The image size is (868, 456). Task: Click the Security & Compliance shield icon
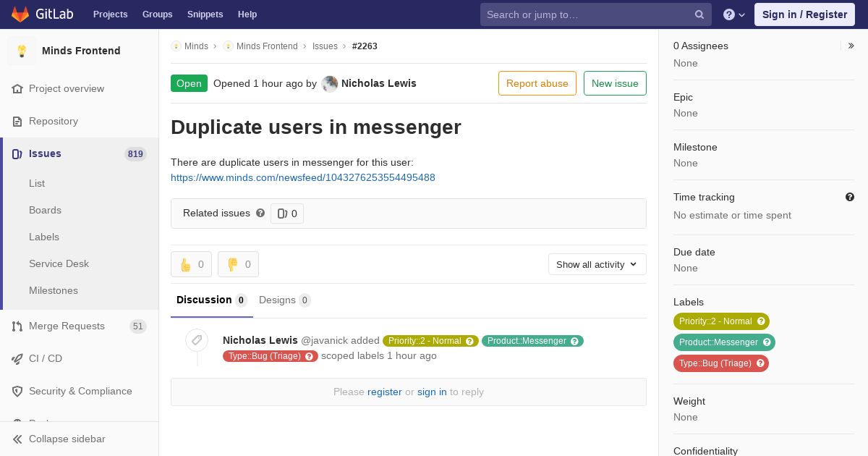17,391
